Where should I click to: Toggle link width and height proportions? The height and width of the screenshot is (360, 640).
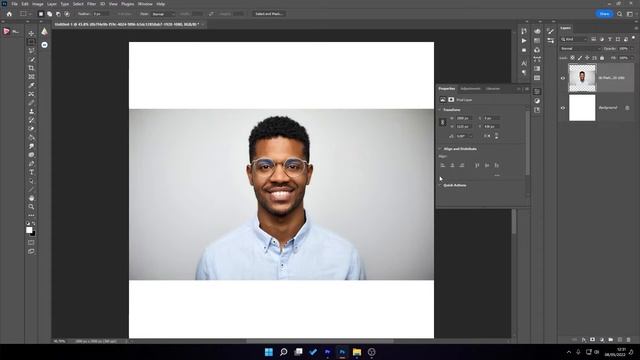(x=443, y=122)
